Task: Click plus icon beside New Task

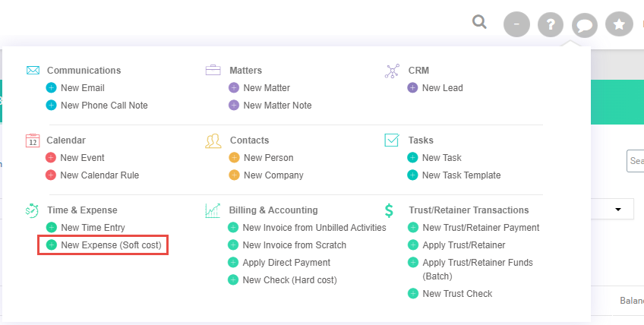Action: click(412, 158)
